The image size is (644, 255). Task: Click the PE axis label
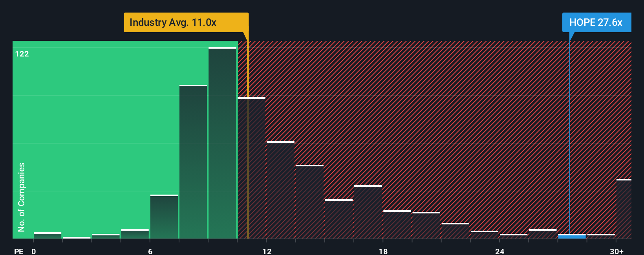click(19, 251)
